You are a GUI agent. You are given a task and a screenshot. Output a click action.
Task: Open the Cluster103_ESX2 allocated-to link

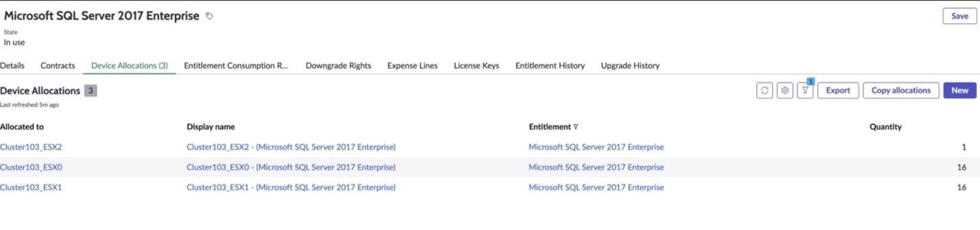click(x=31, y=147)
